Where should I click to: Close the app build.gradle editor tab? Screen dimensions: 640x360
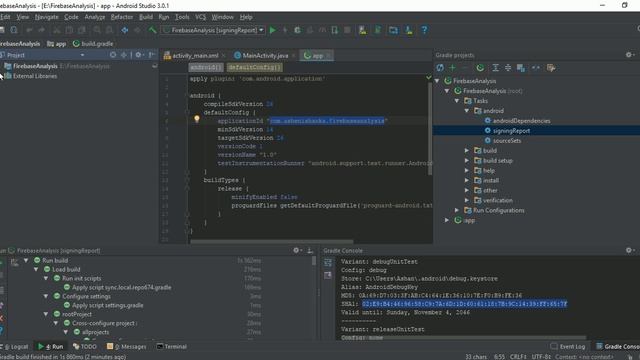pos(329,56)
